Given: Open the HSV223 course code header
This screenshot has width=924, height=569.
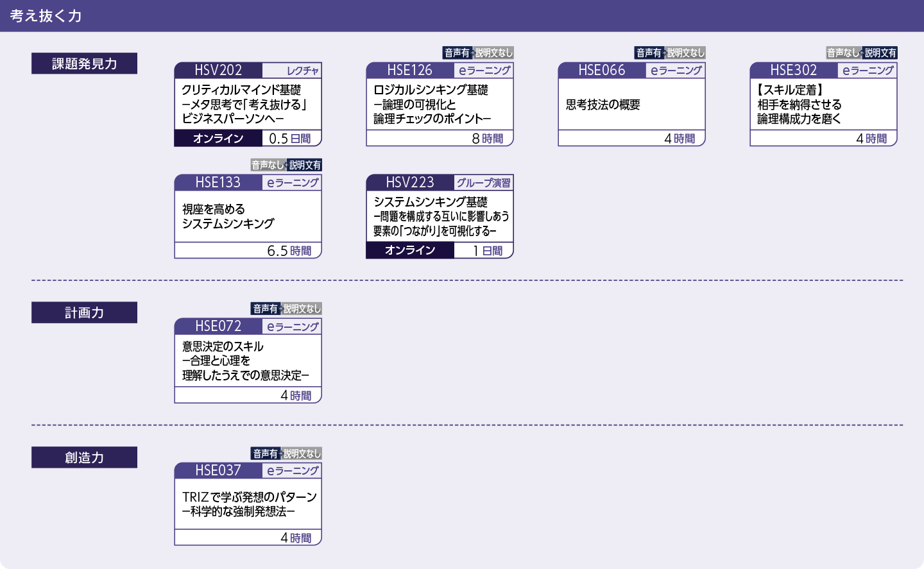Looking at the screenshot, I should (x=410, y=183).
